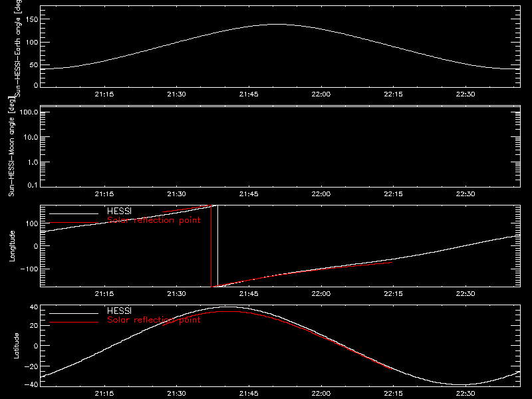Image resolution: width=532 pixels, height=399 pixels.
Task: Click white HESSI legend line in Latitude plot
Action: point(74,313)
